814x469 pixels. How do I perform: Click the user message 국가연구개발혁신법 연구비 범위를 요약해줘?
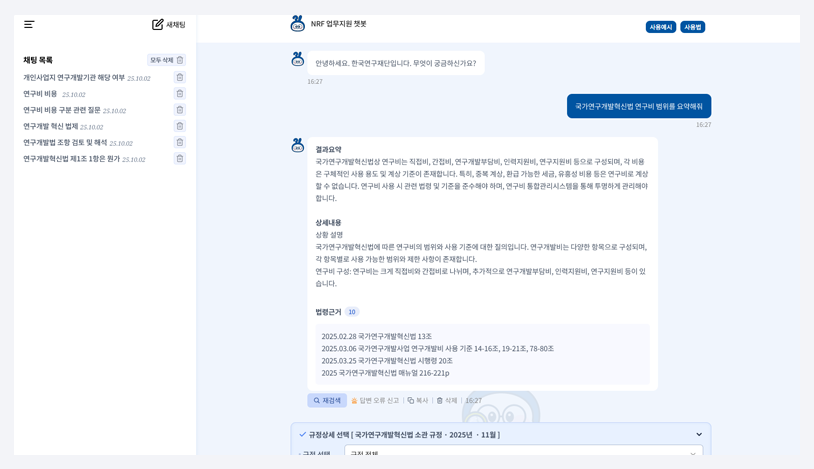click(x=639, y=106)
